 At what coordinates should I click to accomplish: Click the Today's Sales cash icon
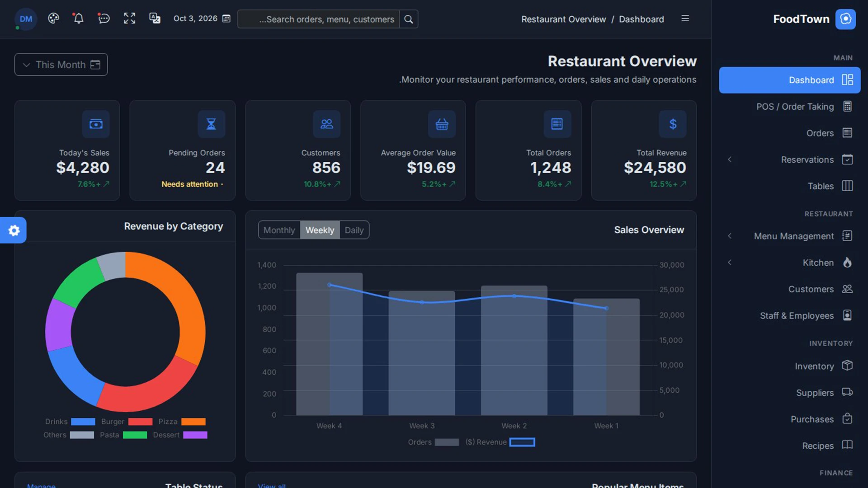96,124
